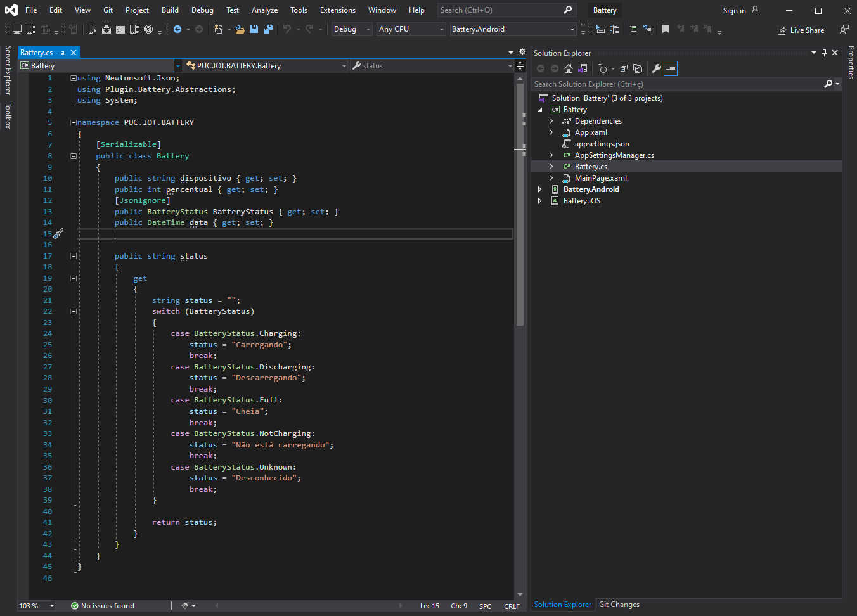The width and height of the screenshot is (857, 616).
Task: Open the Build menu
Action: click(170, 10)
